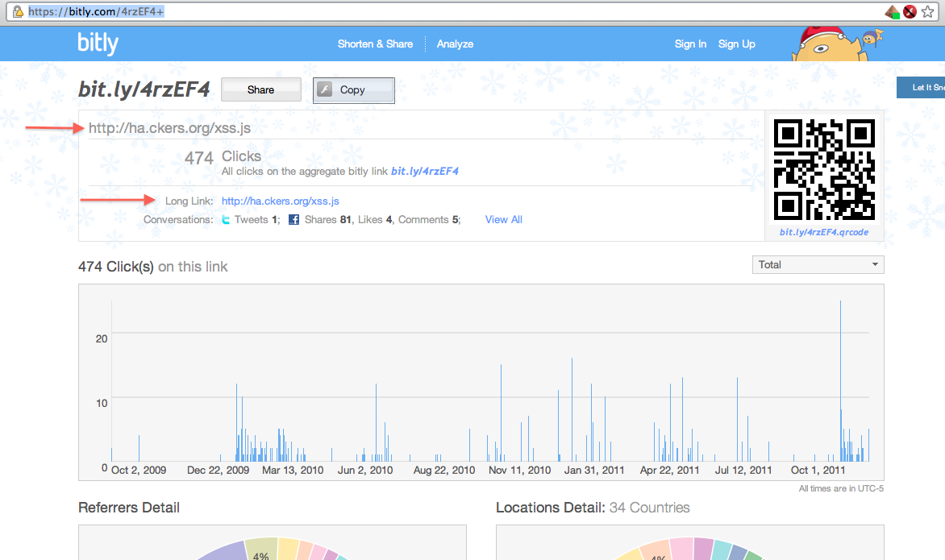This screenshot has width=945, height=560.
Task: Click the Referrers pie chart 4% slice
Action: point(261,550)
